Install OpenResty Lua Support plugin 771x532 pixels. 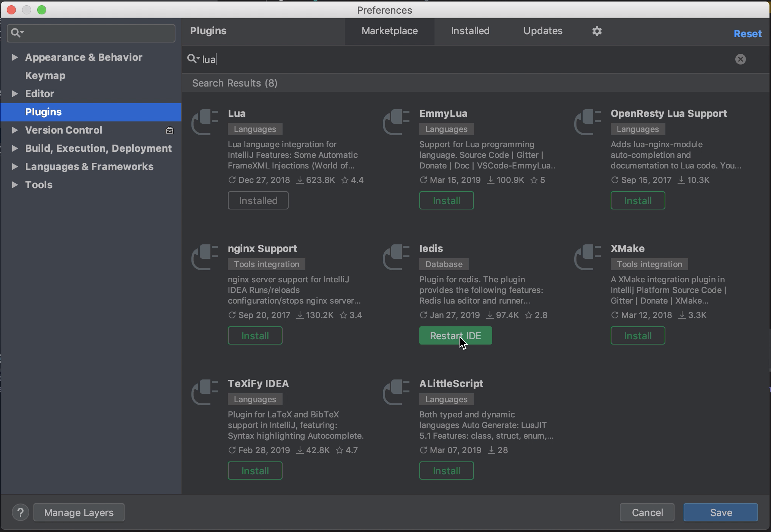tap(638, 200)
